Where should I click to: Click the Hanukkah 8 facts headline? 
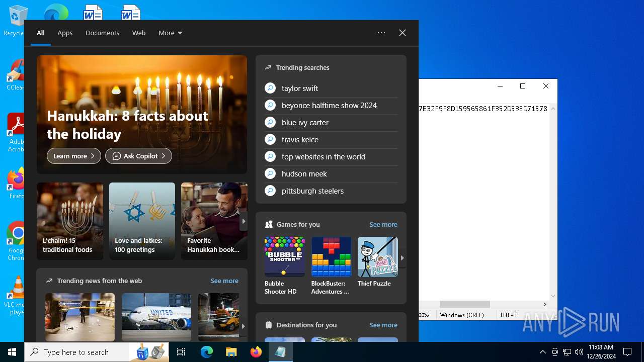[x=127, y=125]
